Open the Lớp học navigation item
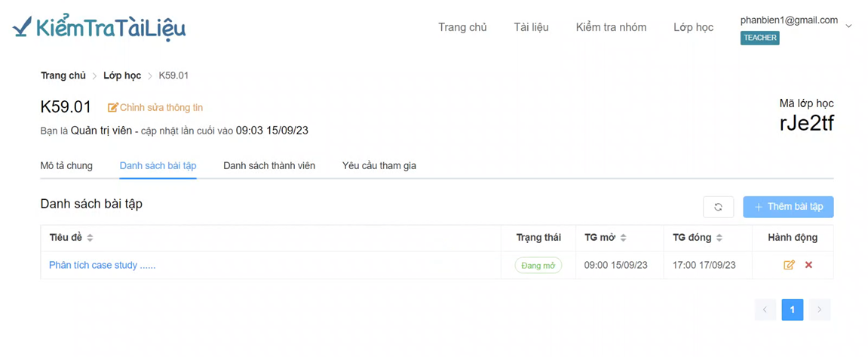The image size is (868, 357). click(693, 27)
